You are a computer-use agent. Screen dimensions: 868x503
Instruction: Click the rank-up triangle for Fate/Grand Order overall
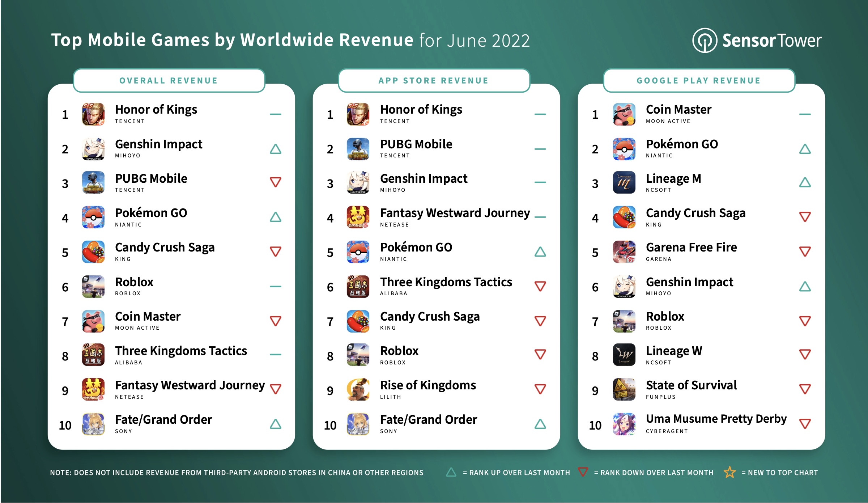click(x=275, y=421)
